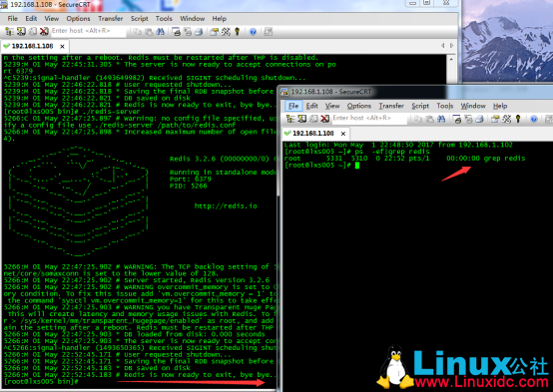Open View menu in front window
The height and width of the screenshot is (392, 553).
[332, 106]
